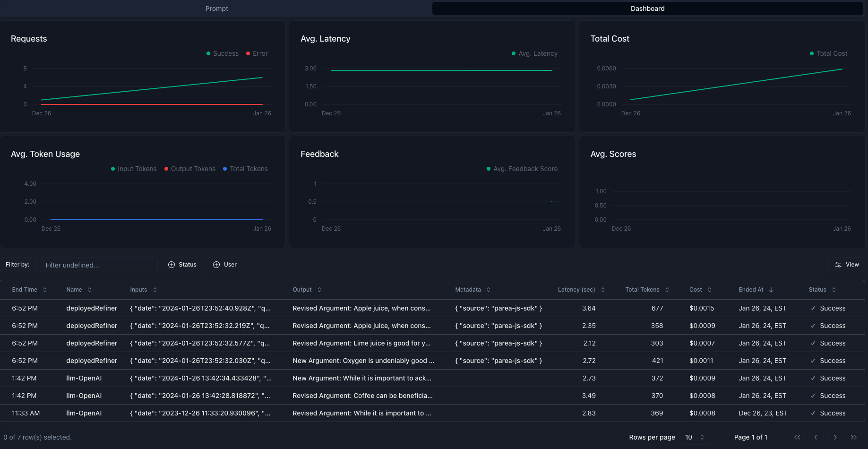This screenshot has height=449, width=868.
Task: Click the green Success color dot in the legend
Action: 208,53
